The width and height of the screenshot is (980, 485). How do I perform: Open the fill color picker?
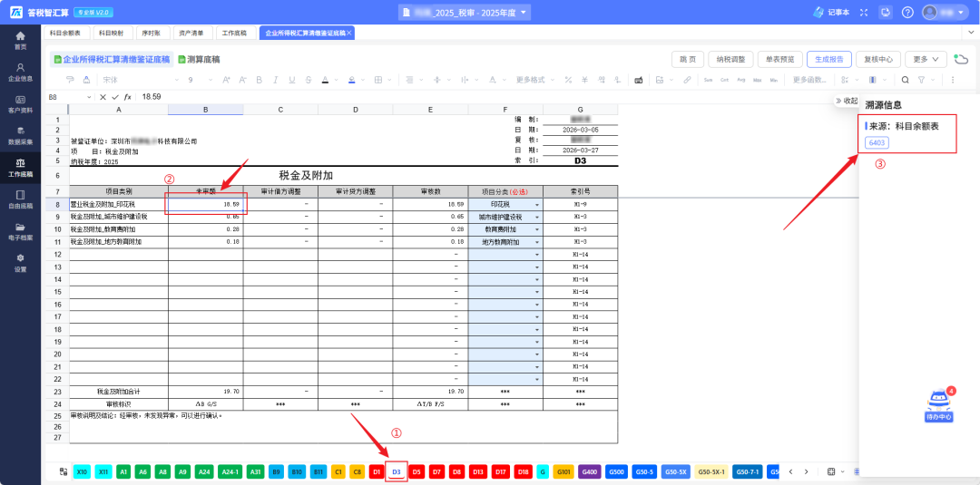tap(355, 80)
